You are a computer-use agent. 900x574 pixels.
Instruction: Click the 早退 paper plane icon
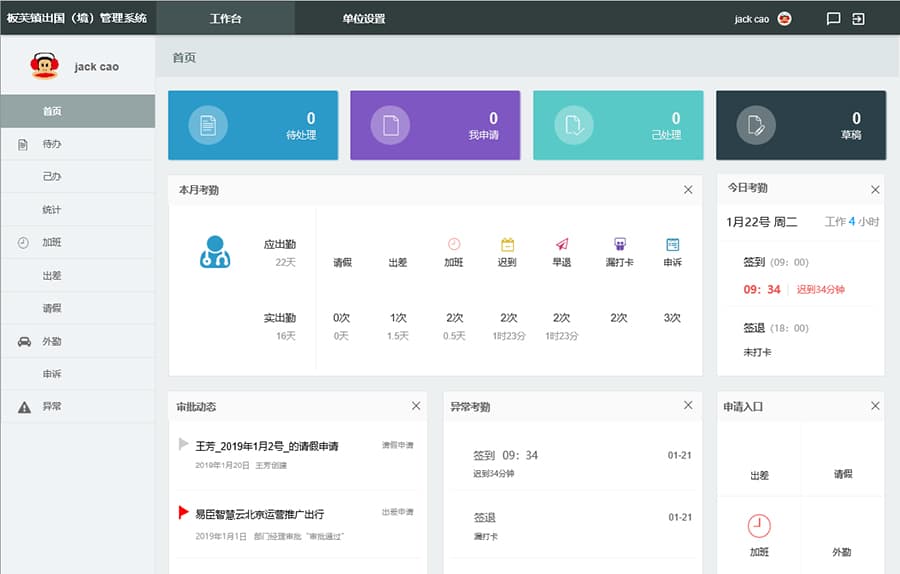562,244
